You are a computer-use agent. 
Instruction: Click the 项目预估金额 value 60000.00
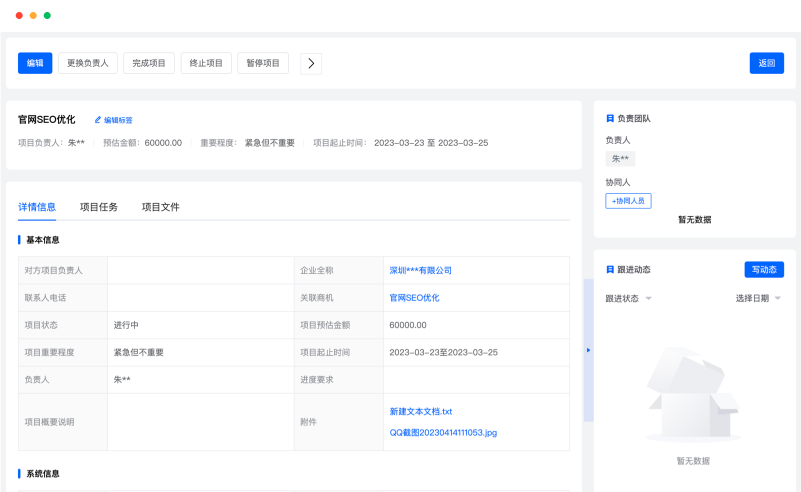408,325
